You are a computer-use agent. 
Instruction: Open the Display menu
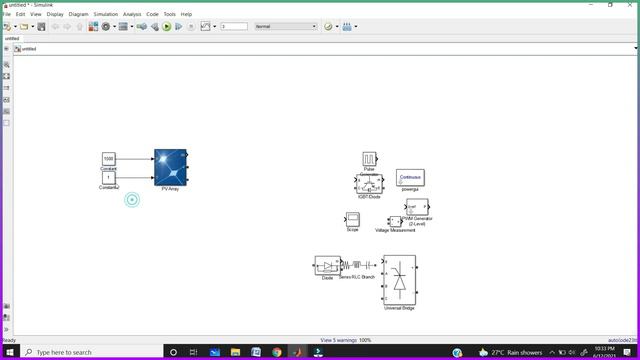55,14
